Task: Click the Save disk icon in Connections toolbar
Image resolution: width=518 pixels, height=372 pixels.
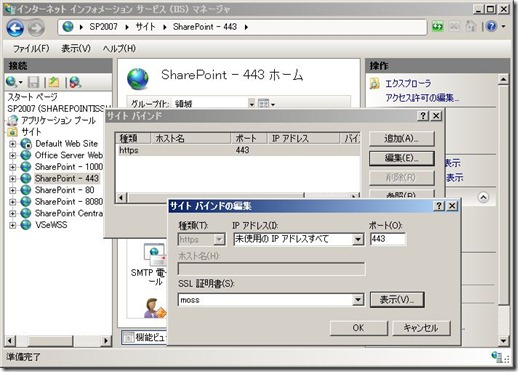Action: click(x=33, y=82)
